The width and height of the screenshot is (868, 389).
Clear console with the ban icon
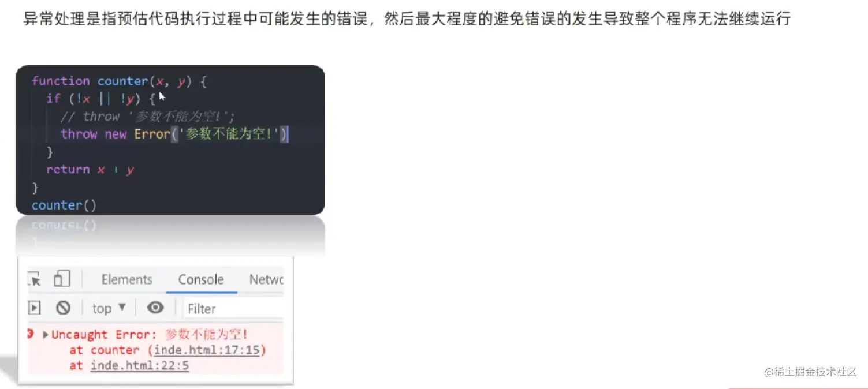tap(63, 308)
